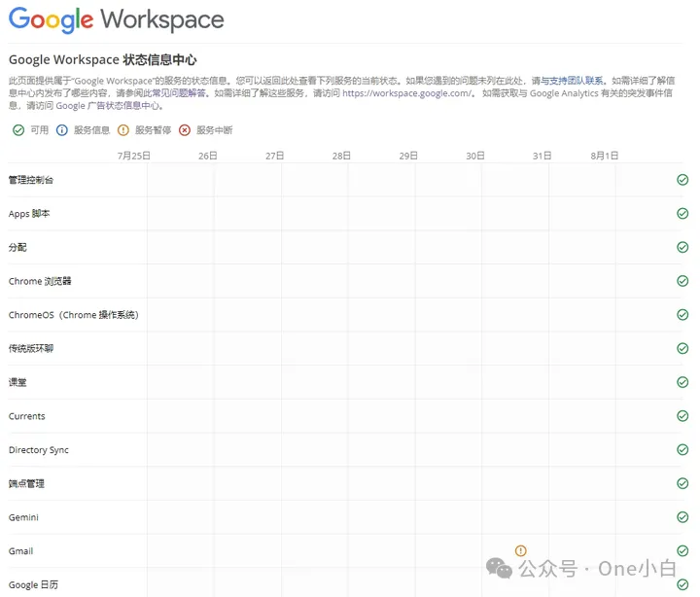Select the Gemini service name
The height and width of the screenshot is (597, 700).
click(23, 517)
